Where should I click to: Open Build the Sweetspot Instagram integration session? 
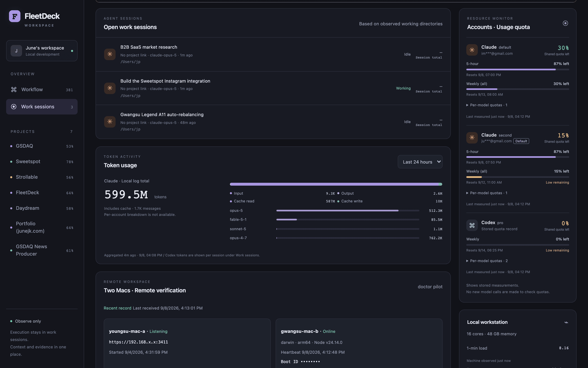coord(273,88)
